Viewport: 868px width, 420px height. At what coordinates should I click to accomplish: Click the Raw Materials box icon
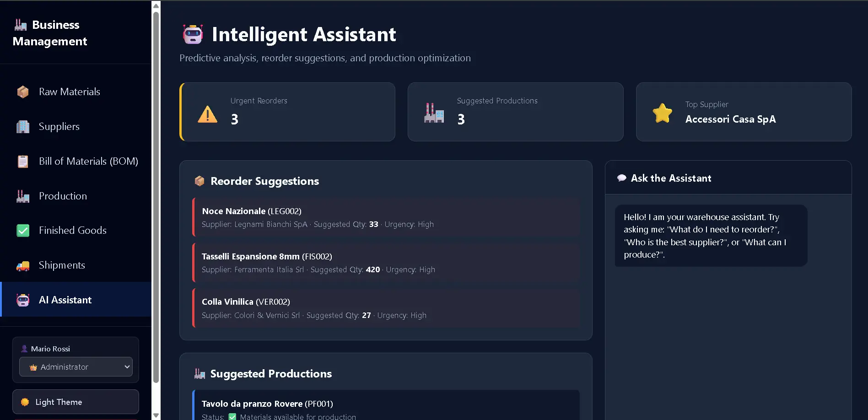[x=23, y=92]
